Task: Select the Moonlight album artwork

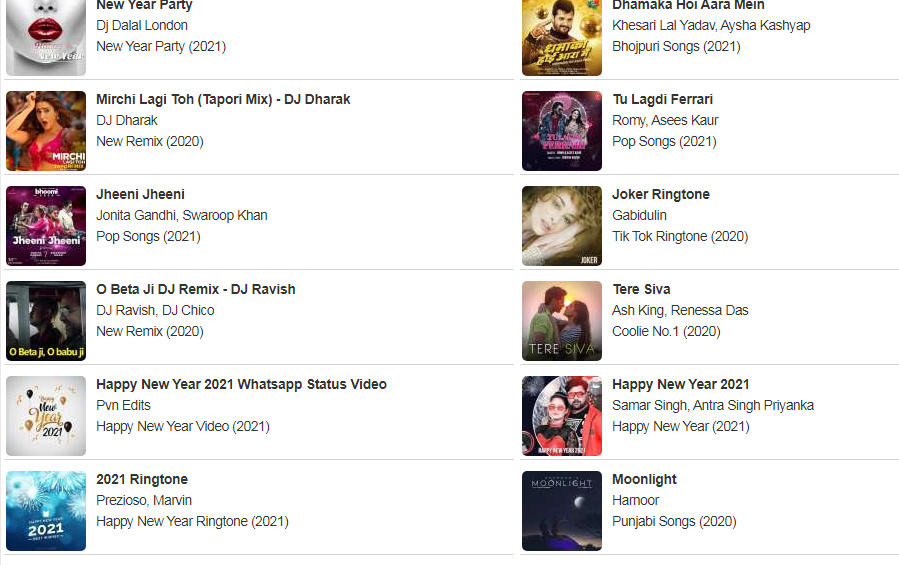Action: 562,511
